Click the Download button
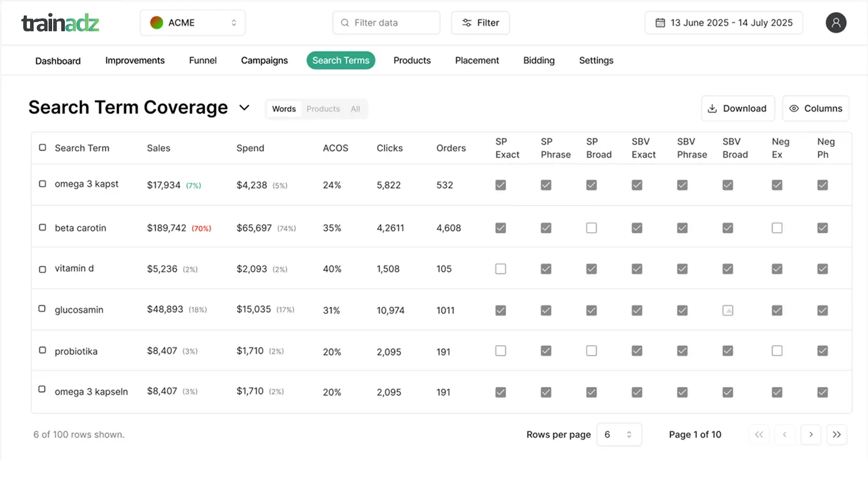868x490 pixels. [x=738, y=108]
